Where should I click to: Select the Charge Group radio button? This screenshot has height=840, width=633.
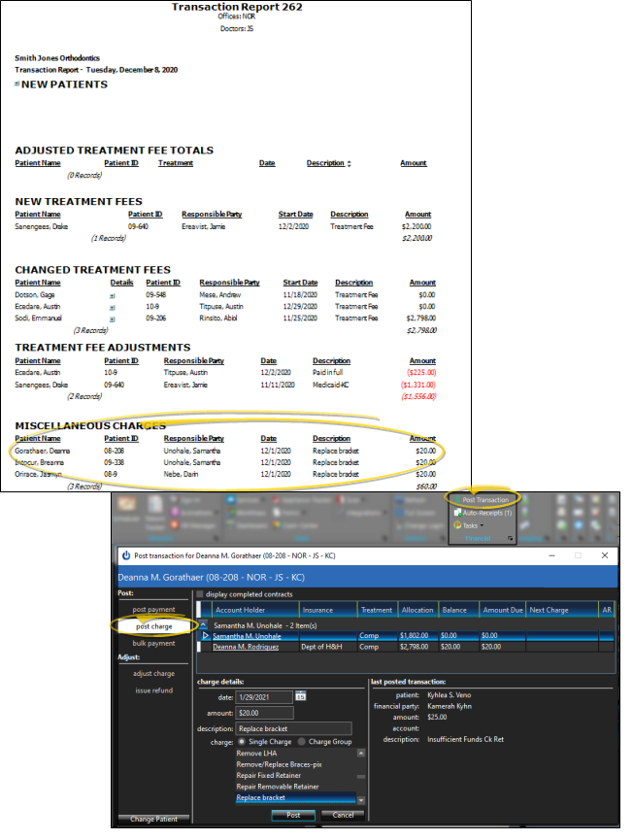coord(301,741)
